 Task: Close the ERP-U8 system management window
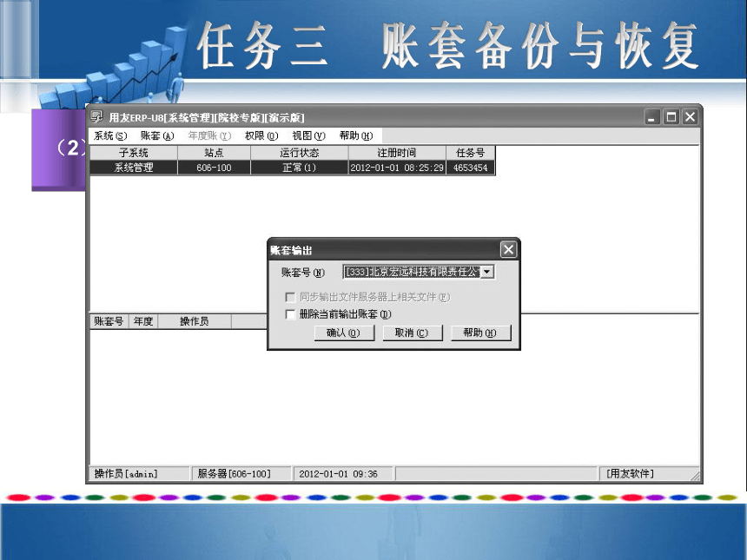pyautogui.click(x=690, y=117)
